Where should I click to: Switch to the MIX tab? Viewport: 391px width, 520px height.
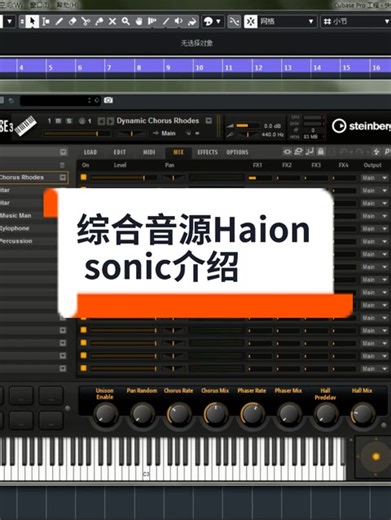[178, 152]
